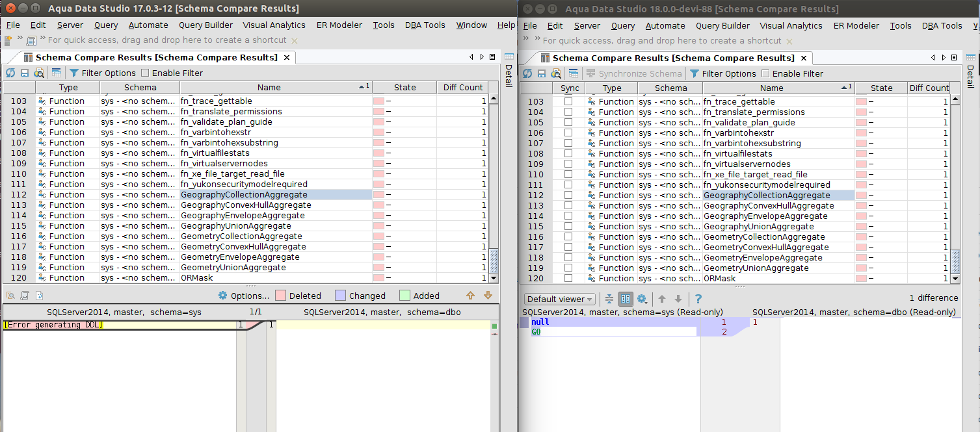Sort by State column header in left window

click(404, 87)
